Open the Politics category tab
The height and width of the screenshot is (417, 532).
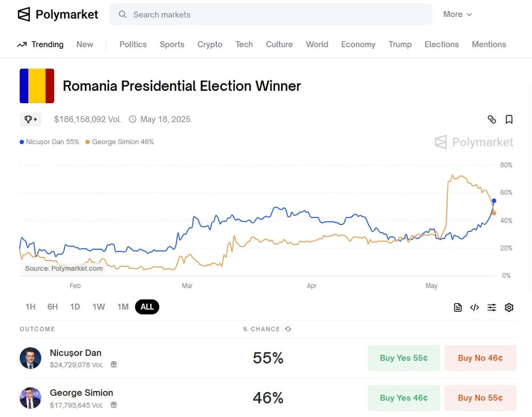(x=133, y=45)
